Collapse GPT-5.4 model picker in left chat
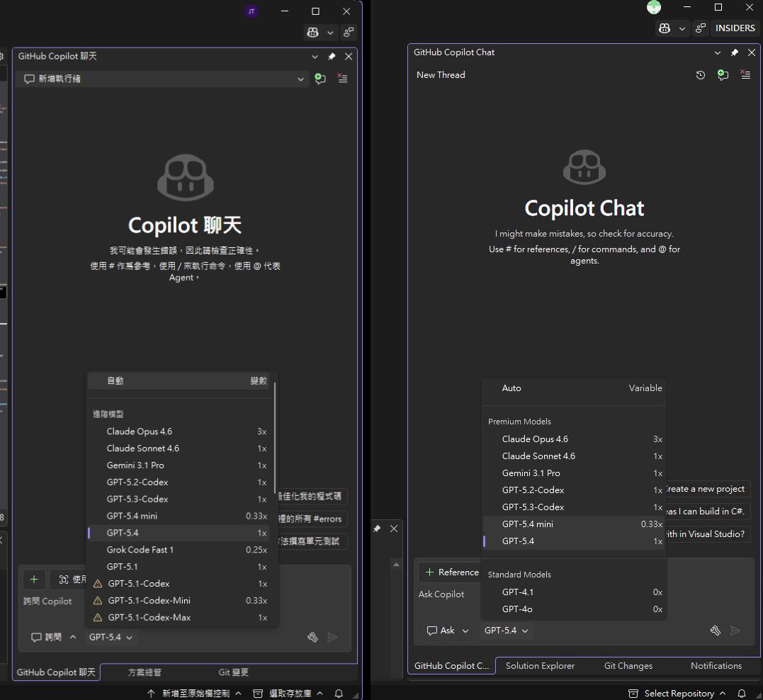 coord(111,637)
